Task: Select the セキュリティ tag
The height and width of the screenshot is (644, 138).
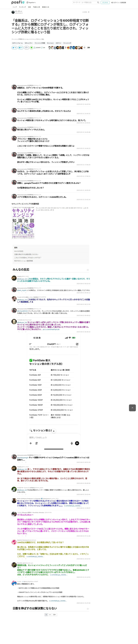Action: pyautogui.click(x=29, y=43)
